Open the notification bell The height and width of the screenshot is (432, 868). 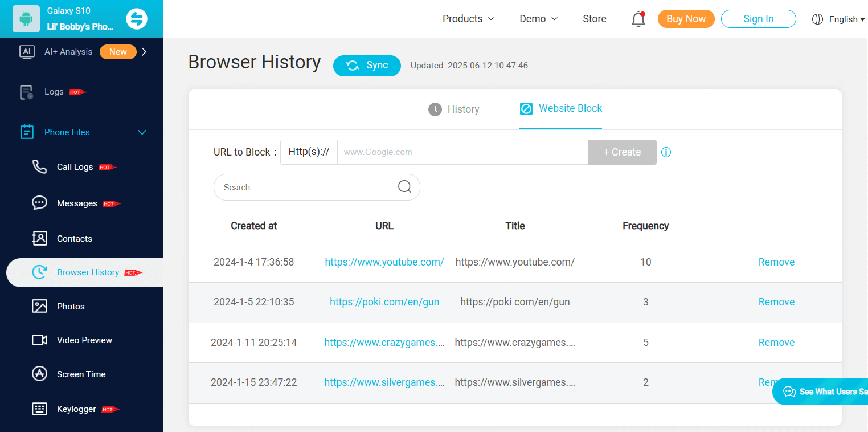(x=638, y=19)
